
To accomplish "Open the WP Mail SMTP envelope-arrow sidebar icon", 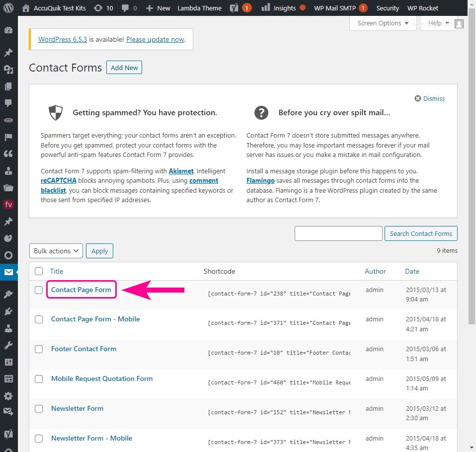I will (x=8, y=412).
